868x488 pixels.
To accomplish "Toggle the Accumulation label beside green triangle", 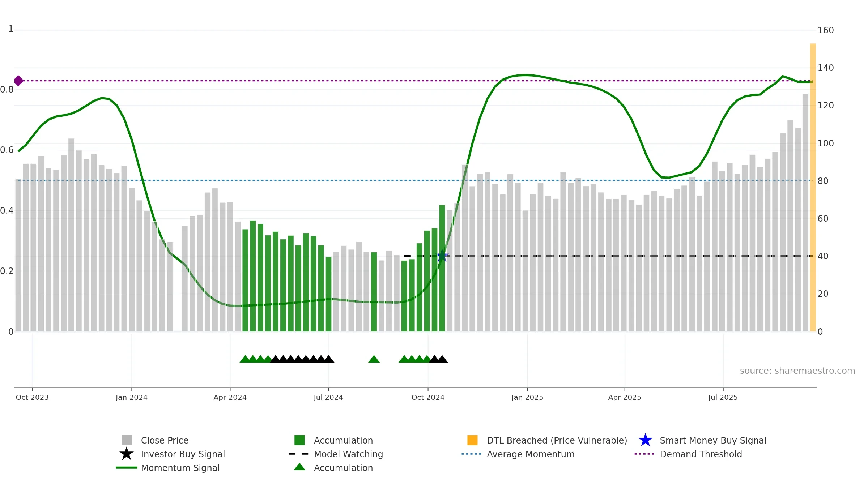I will pos(343,468).
